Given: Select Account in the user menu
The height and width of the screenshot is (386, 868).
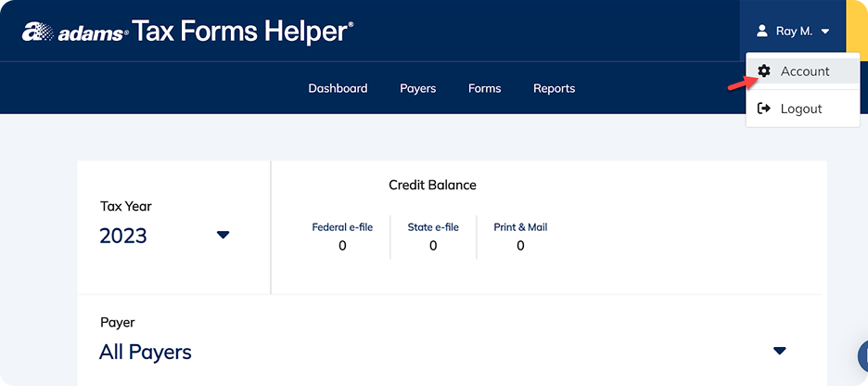Looking at the screenshot, I should click(802, 71).
